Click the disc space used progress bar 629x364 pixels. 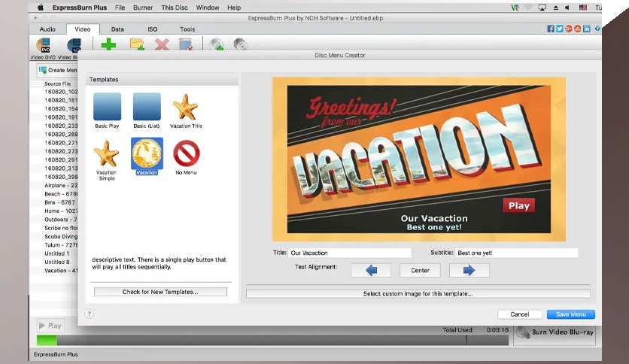point(272,340)
